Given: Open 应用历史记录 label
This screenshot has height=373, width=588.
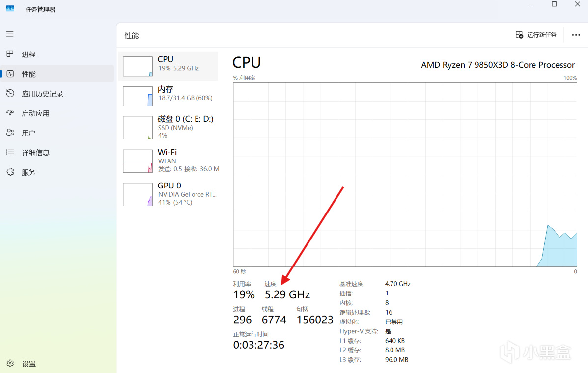Looking at the screenshot, I should (42, 94).
